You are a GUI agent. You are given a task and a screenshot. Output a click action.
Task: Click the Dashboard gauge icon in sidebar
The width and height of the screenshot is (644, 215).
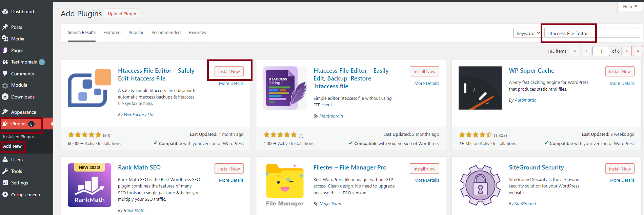(x=5, y=12)
